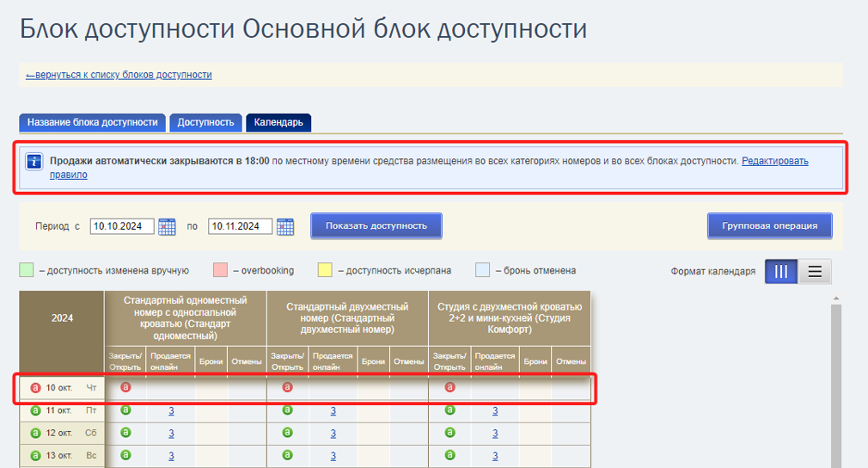Toggle the green status icon beside 13 окт.
This screenshot has width=868, height=468.
click(35, 455)
